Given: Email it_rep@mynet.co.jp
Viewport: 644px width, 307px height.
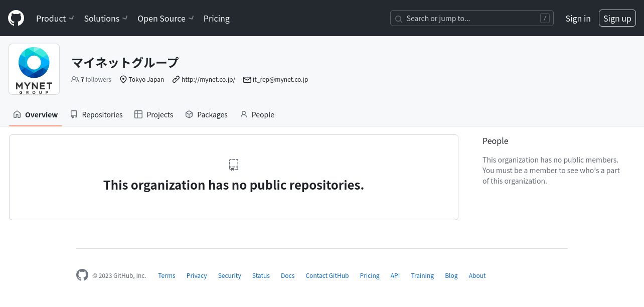Looking at the screenshot, I should pyautogui.click(x=280, y=79).
